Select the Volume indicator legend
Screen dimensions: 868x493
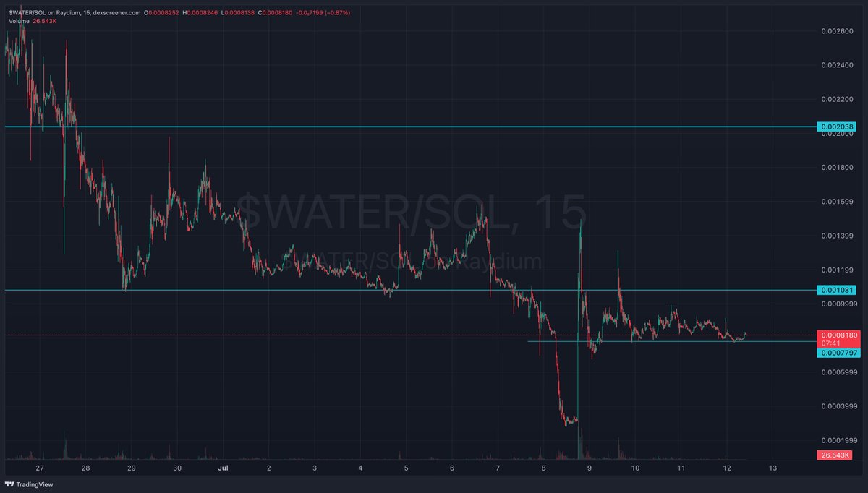[20, 21]
